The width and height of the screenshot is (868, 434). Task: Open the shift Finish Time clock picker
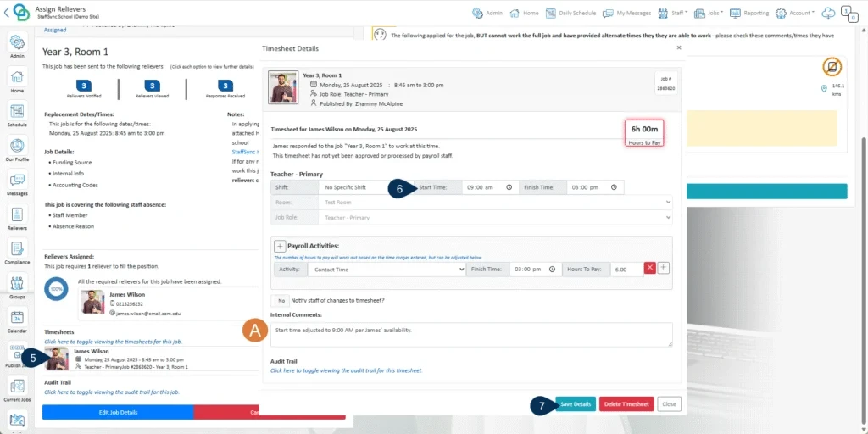pos(614,187)
